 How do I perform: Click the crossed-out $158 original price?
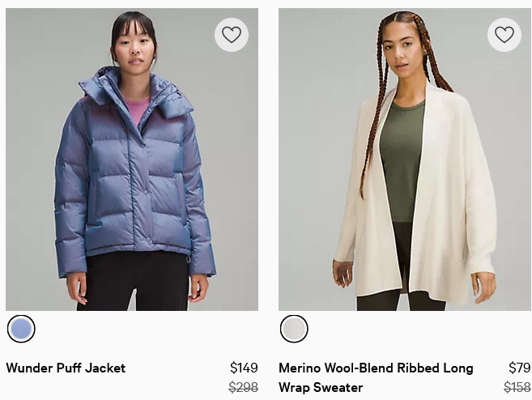tap(517, 387)
